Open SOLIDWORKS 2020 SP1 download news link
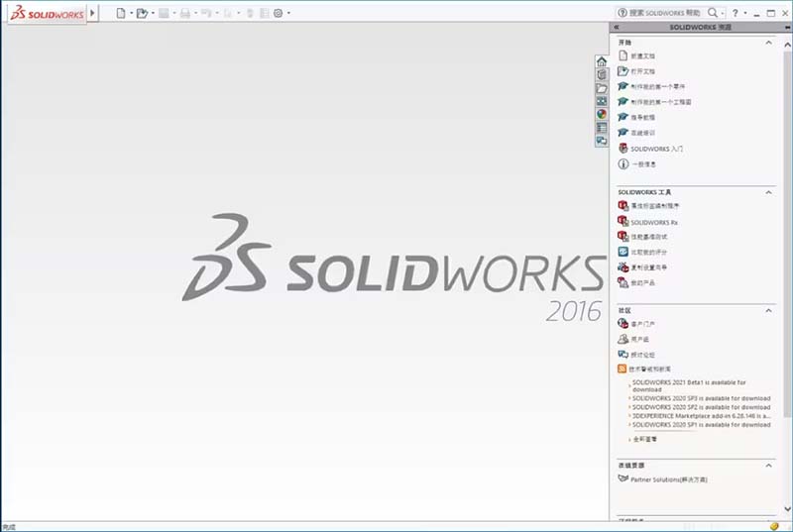Screen dimensions: 793x532 click(702, 425)
